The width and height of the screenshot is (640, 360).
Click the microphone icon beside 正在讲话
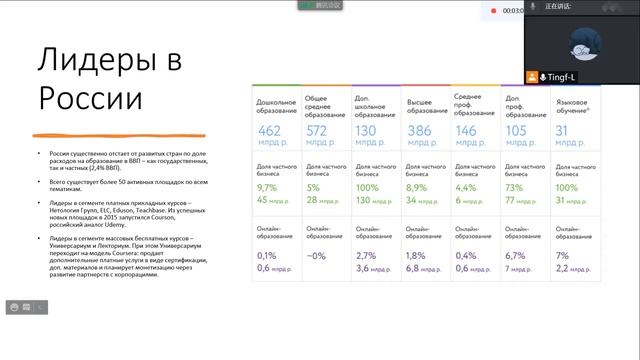tap(533, 6)
